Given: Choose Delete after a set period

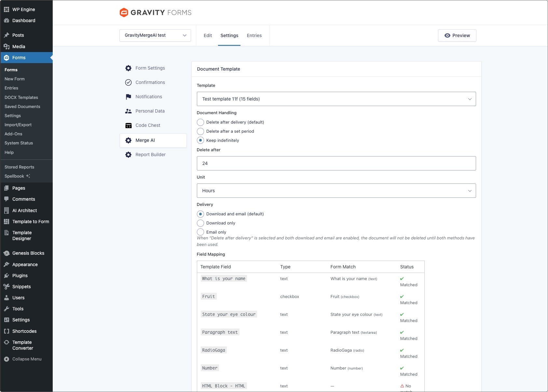Looking at the screenshot, I should coord(200,131).
